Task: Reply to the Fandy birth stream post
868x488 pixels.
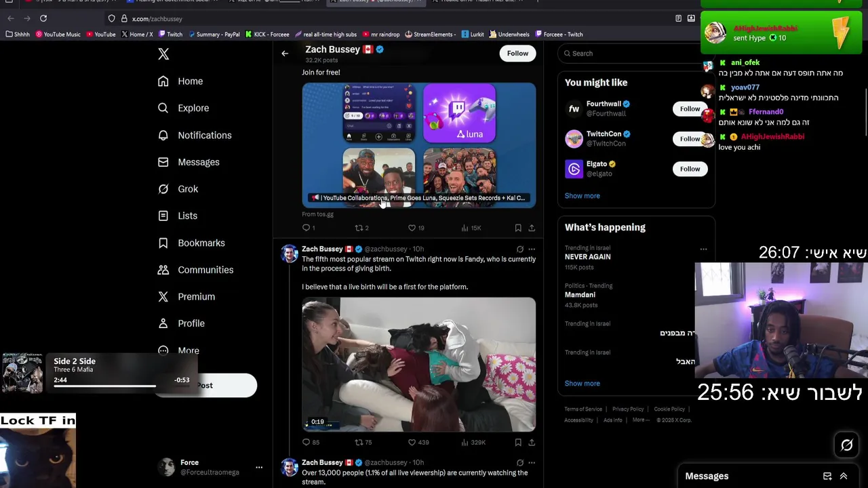Action: (311, 442)
